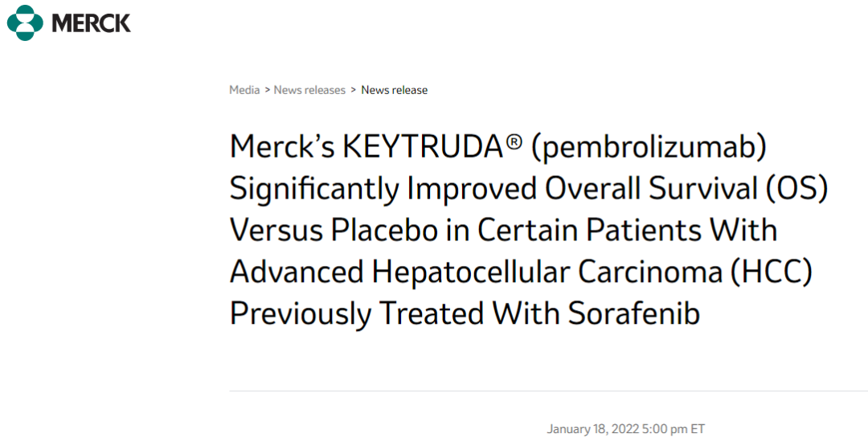Select the current News release breadcrumb
Viewport: 868px width, 438px height.
[394, 90]
